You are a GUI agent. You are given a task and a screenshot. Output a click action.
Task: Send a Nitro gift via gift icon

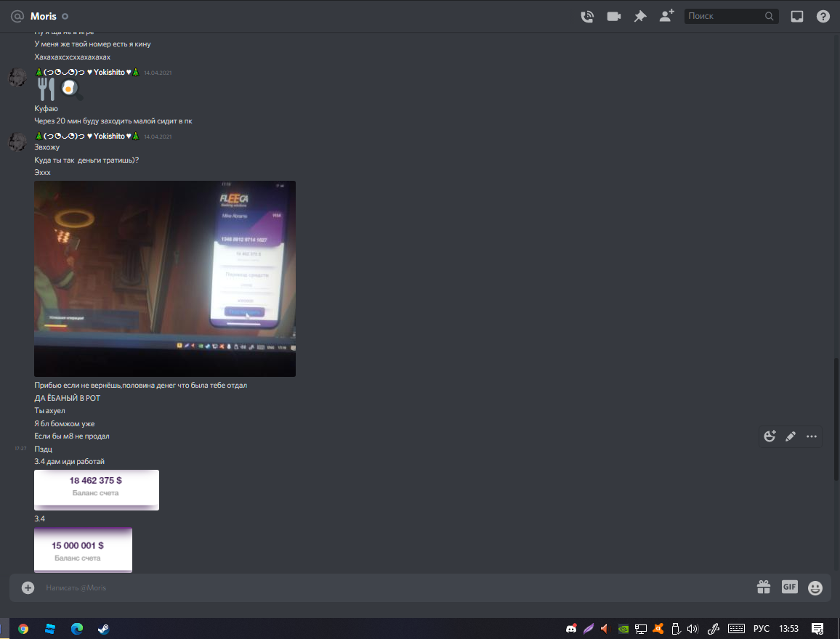(x=763, y=587)
